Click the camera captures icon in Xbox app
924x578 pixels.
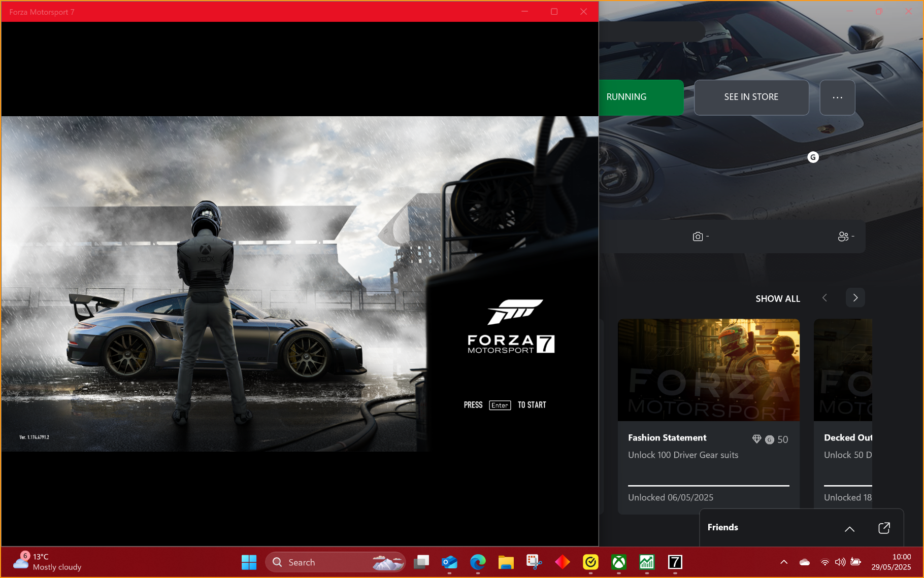[x=698, y=236]
